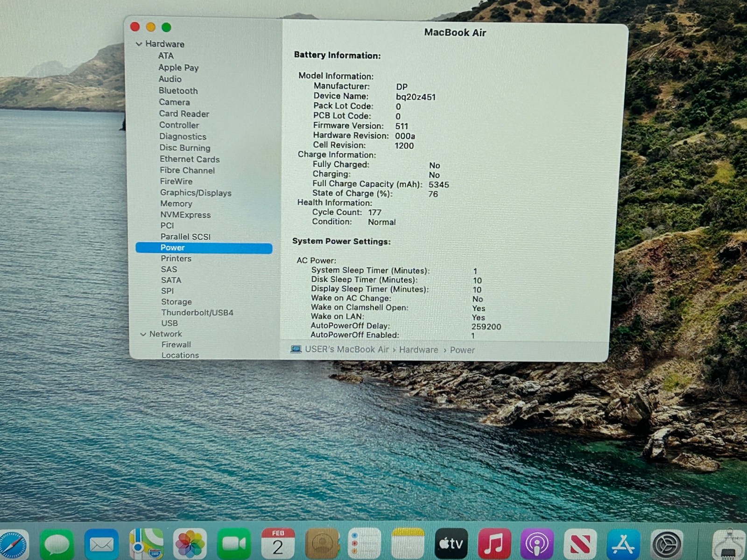The image size is (747, 560).
Task: Launch the Messages app in dock
Action: click(57, 544)
